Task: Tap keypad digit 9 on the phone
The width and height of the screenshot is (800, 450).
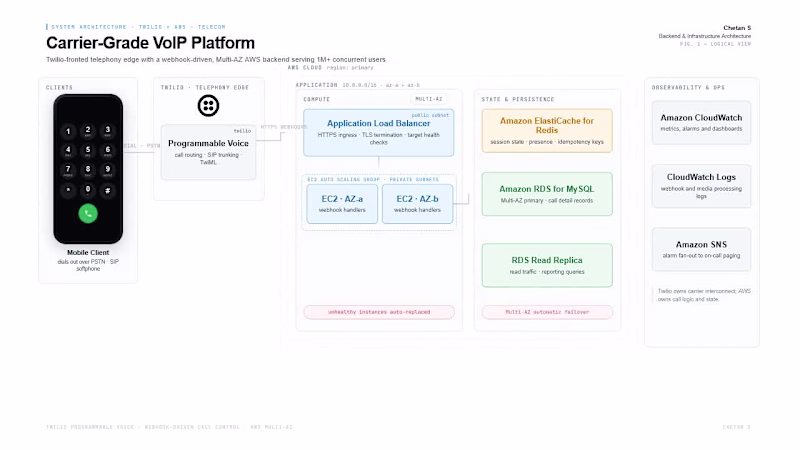Action: (108, 170)
